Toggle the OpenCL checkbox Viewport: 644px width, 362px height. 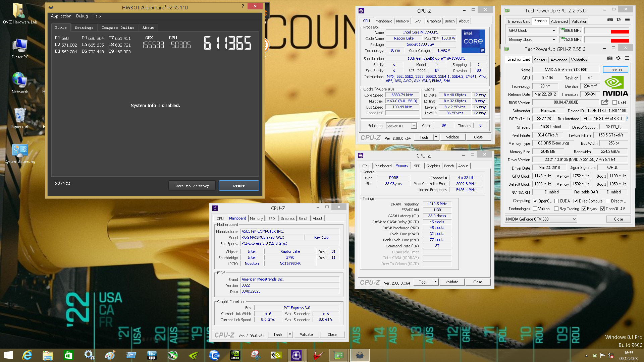pos(535,201)
